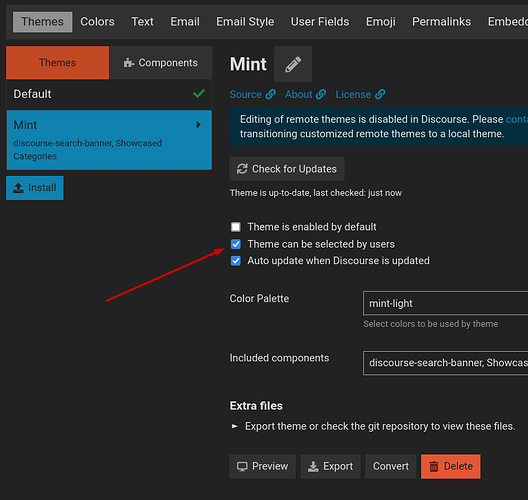Click the contact link in the remote themes notice
Image resolution: width=528 pixels, height=500 pixels.
pos(517,119)
